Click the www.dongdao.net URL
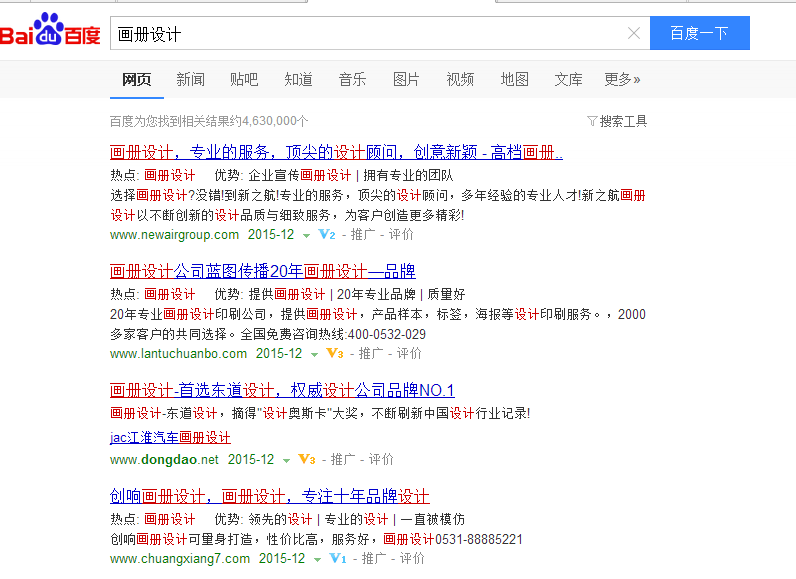Screen dimensions: 796x579 pos(164,460)
